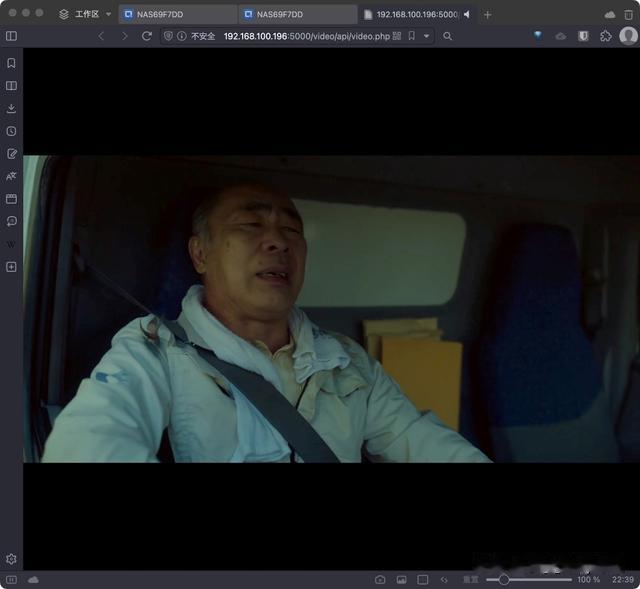Screen dimensions: 640x589
Task: Open the tab tiling options
Action: (423, 580)
